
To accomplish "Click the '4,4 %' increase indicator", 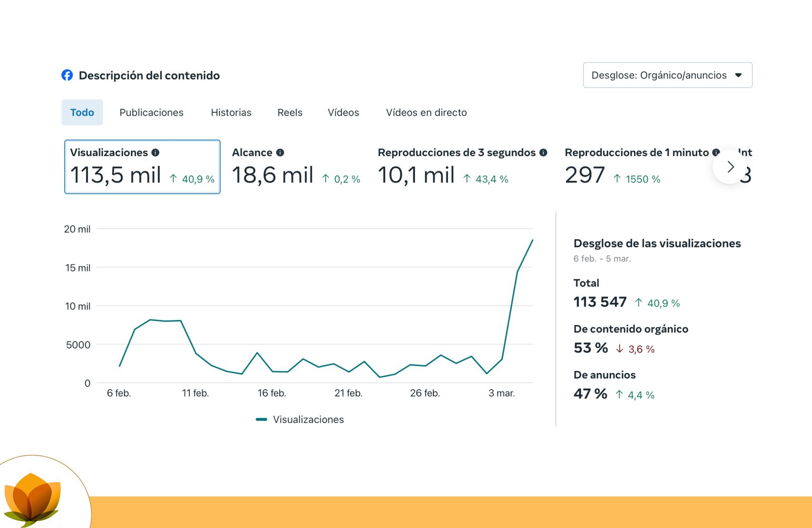I will [x=635, y=395].
